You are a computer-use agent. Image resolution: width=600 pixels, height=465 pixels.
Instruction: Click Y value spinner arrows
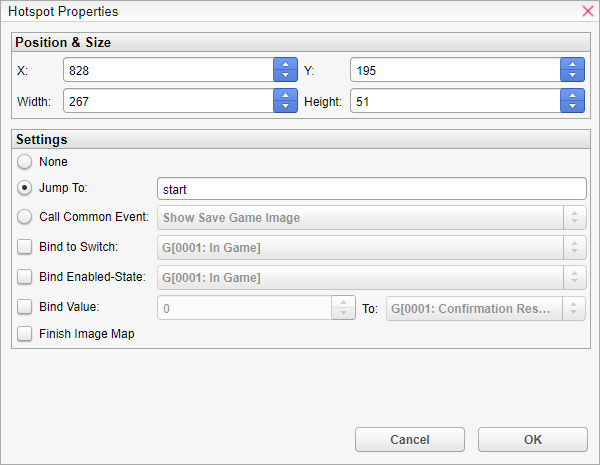coord(572,70)
